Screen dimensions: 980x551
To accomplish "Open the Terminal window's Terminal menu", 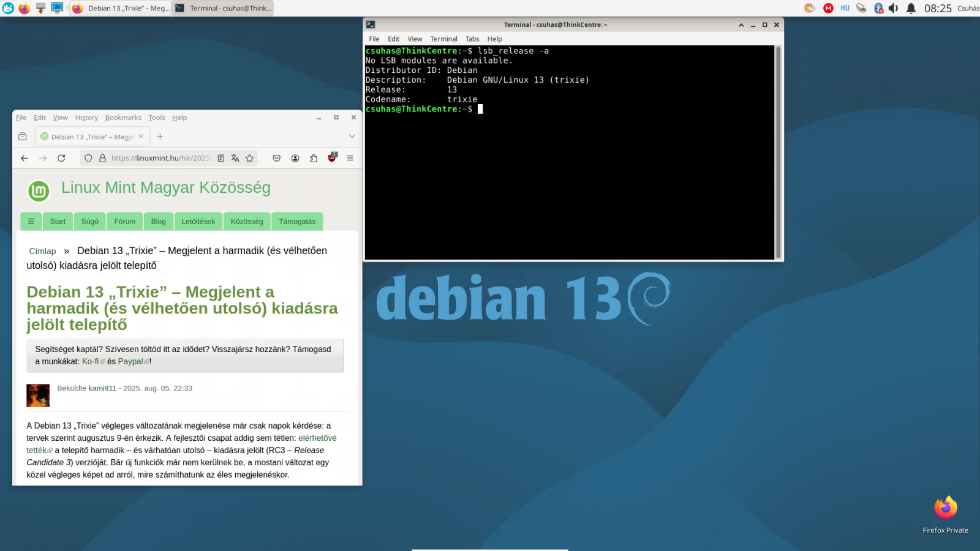I will click(443, 39).
